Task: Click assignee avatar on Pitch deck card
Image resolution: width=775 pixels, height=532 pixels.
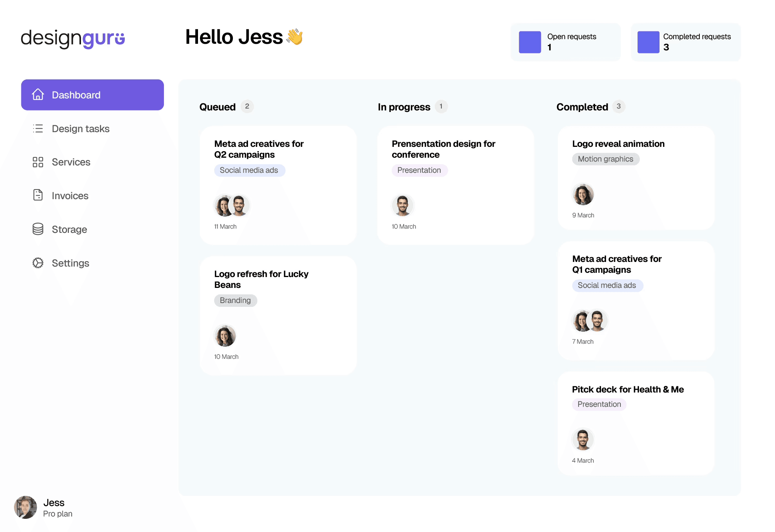Action: pyautogui.click(x=583, y=440)
